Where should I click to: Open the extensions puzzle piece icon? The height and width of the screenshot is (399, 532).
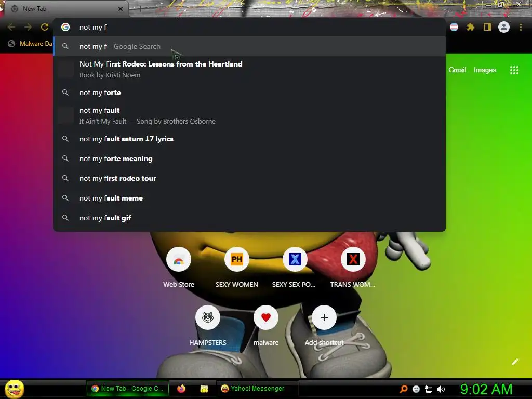[x=470, y=27]
